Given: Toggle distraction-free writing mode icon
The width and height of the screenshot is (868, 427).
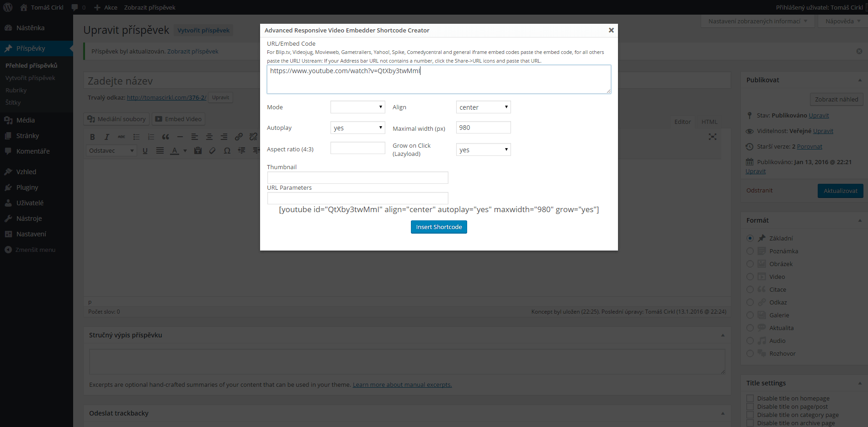Looking at the screenshot, I should tap(713, 137).
